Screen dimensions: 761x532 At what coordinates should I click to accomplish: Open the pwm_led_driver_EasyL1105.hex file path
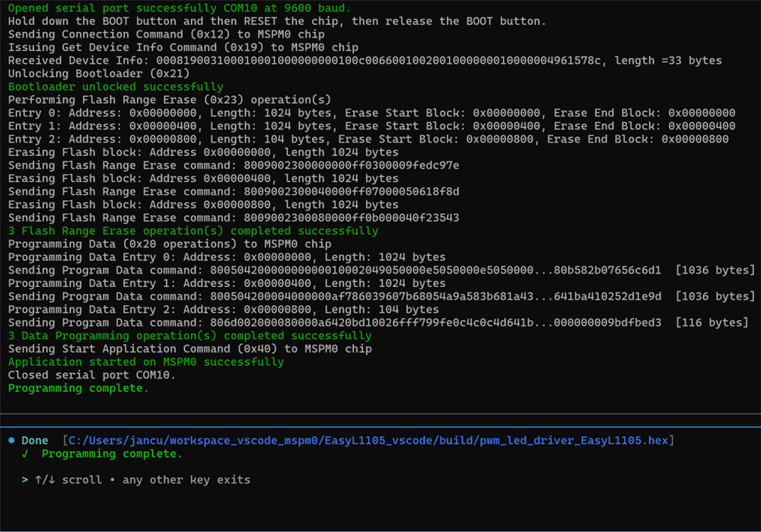(x=368, y=440)
